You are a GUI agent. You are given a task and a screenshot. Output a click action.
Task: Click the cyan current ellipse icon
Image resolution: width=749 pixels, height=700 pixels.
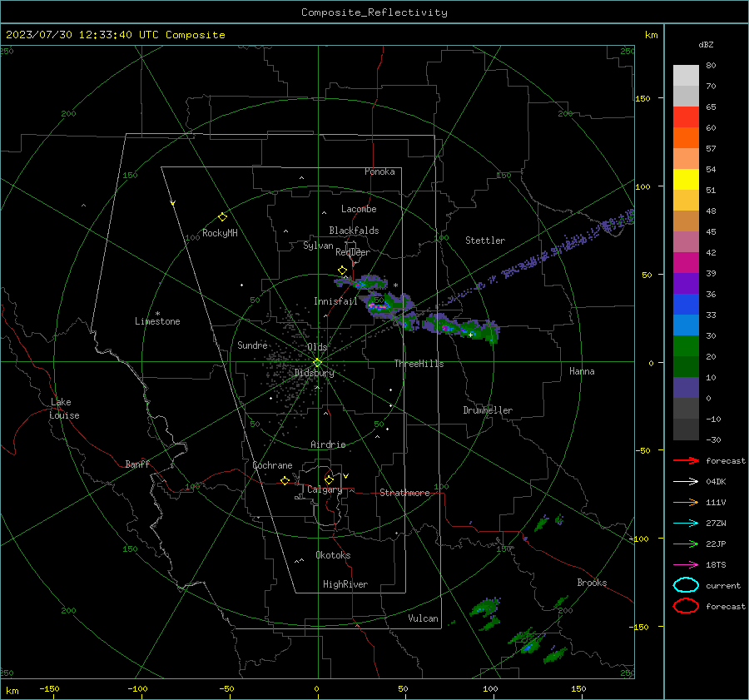point(686,585)
